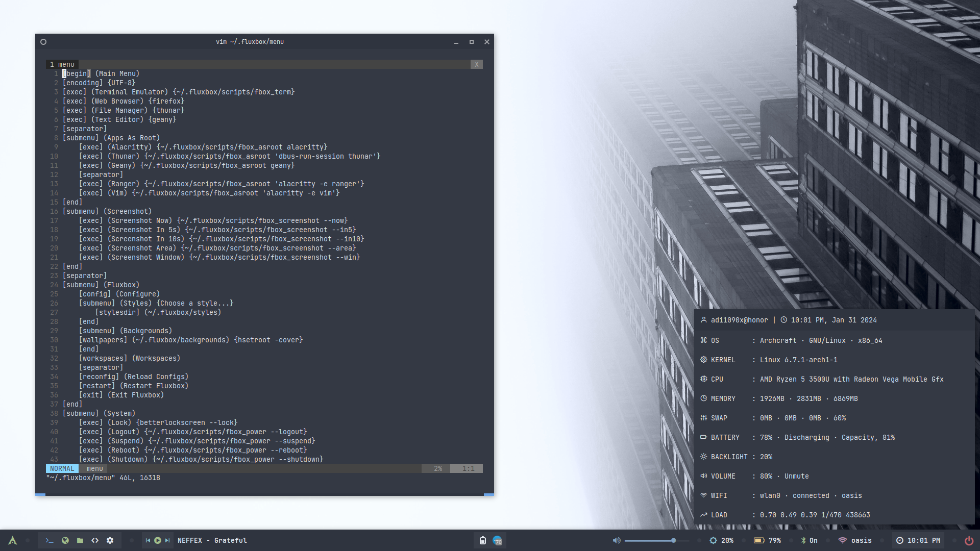Click the terminal window menu circle icon
Image resolution: width=980 pixels, height=551 pixels.
tap(43, 42)
